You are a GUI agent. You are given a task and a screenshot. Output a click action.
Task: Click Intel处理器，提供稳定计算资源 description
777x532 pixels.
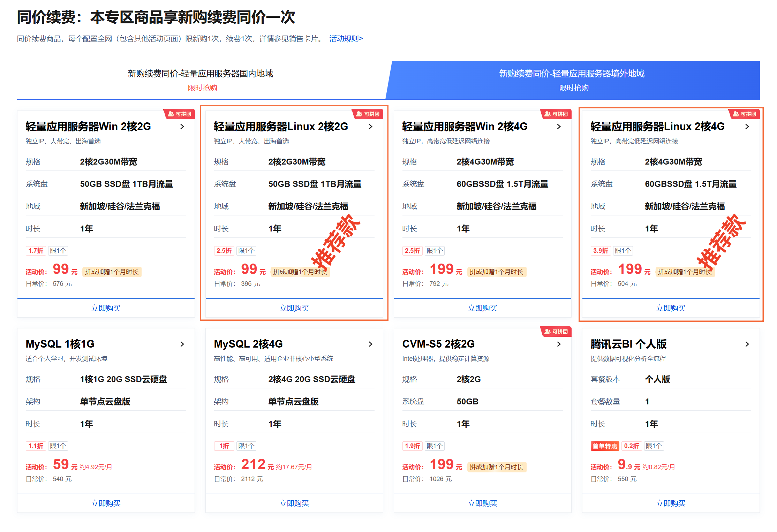[x=446, y=359]
